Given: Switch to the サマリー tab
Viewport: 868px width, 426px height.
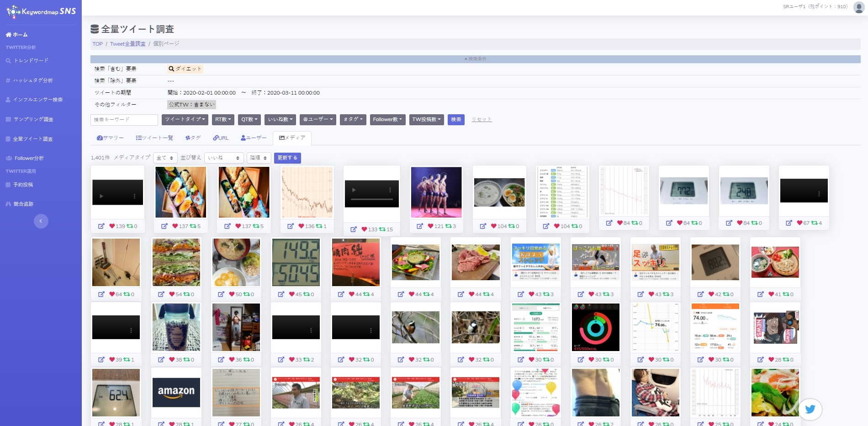Looking at the screenshot, I should pos(110,138).
